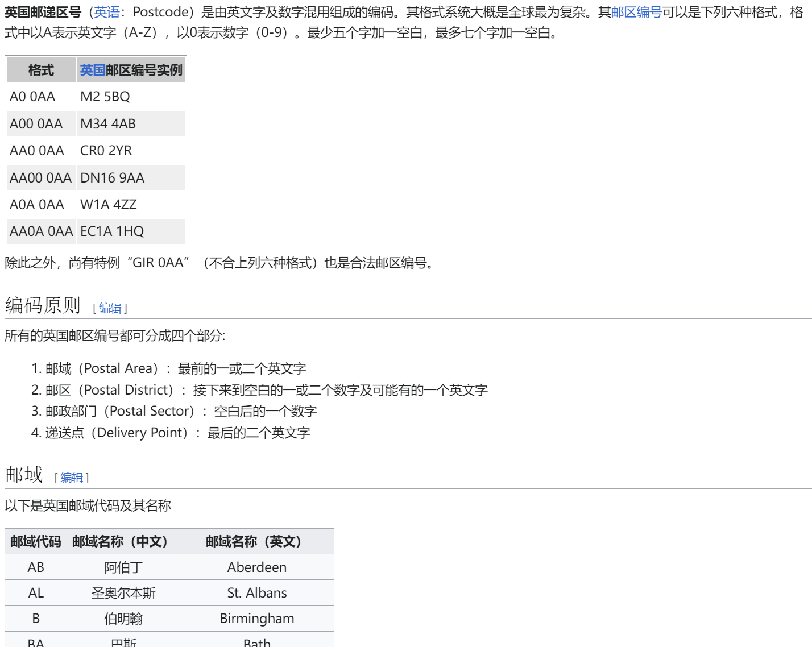Click the 阿伯丁 Chinese name cell

(x=123, y=567)
